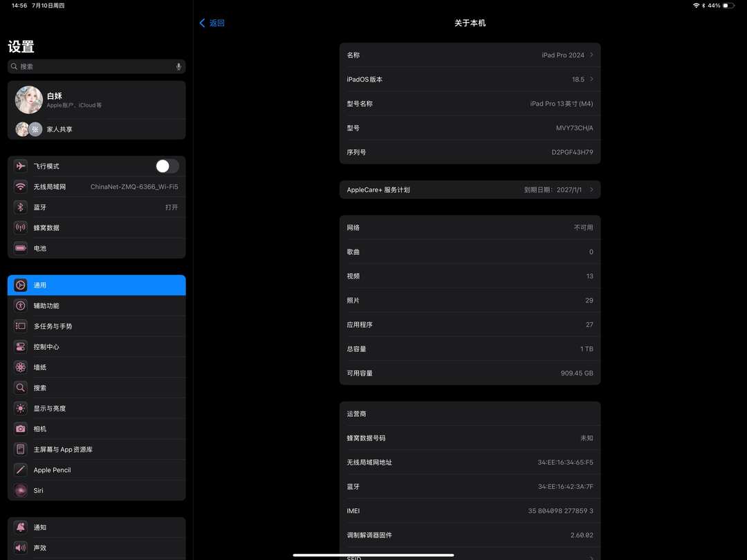The image size is (747, 560).
Task: Tap the airplane mode icon
Action: pyautogui.click(x=21, y=166)
